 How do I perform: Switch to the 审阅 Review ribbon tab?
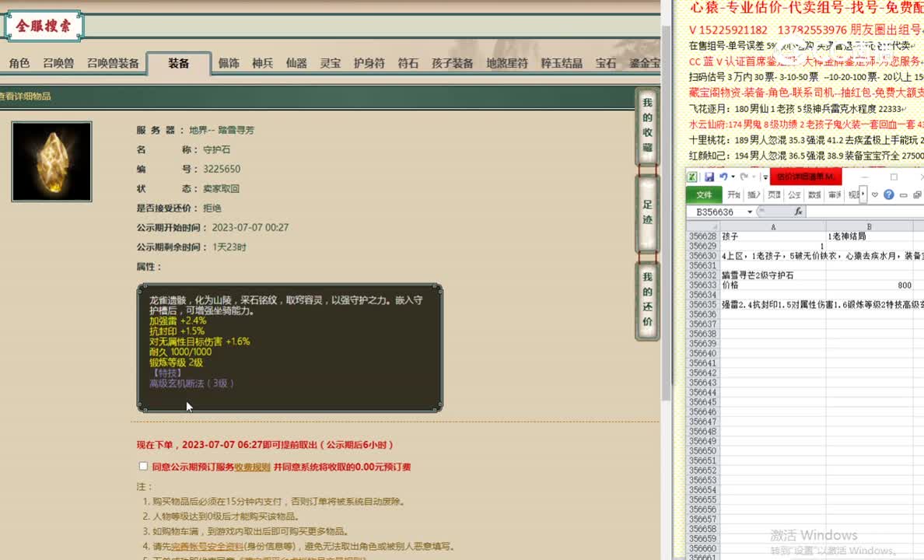835,194
